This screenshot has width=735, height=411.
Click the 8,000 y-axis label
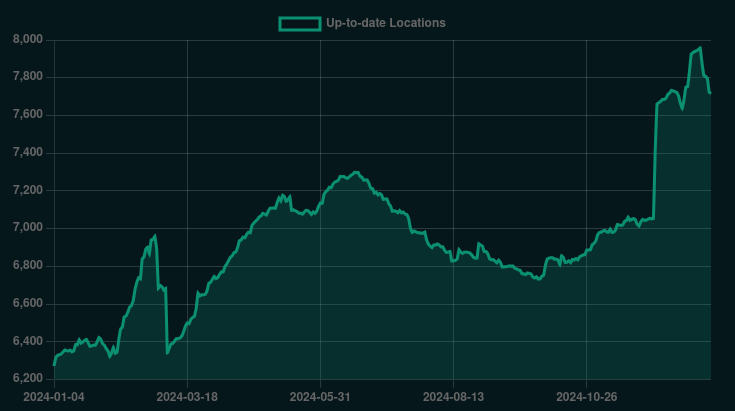[x=28, y=39]
